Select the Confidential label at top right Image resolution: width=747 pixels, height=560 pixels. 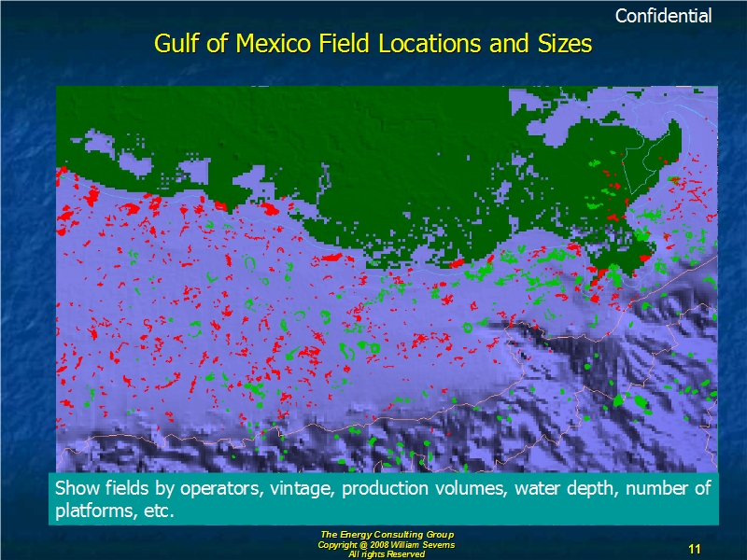(663, 16)
